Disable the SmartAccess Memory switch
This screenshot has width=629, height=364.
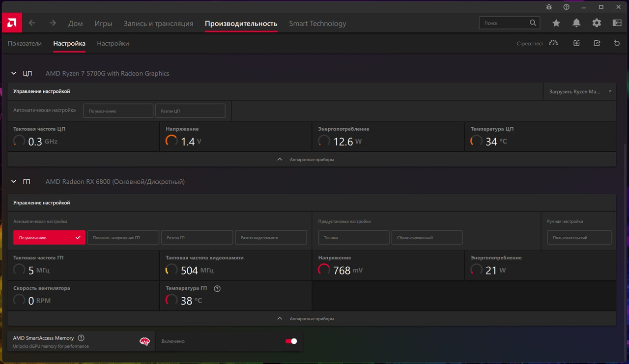click(291, 341)
